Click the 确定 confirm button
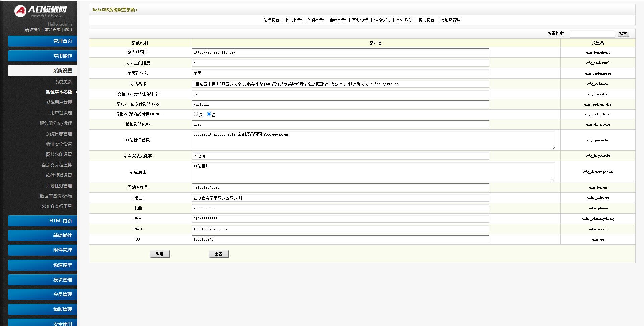 click(160, 254)
